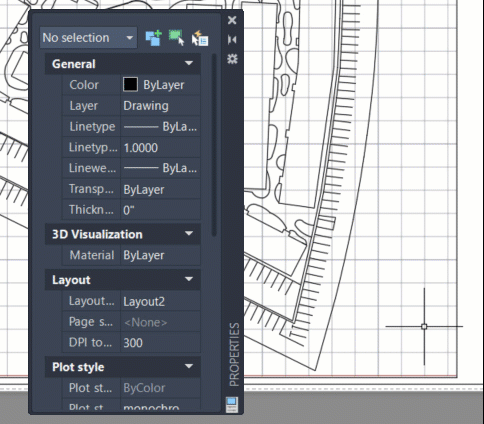Click the Page s... property label

[x=91, y=322]
